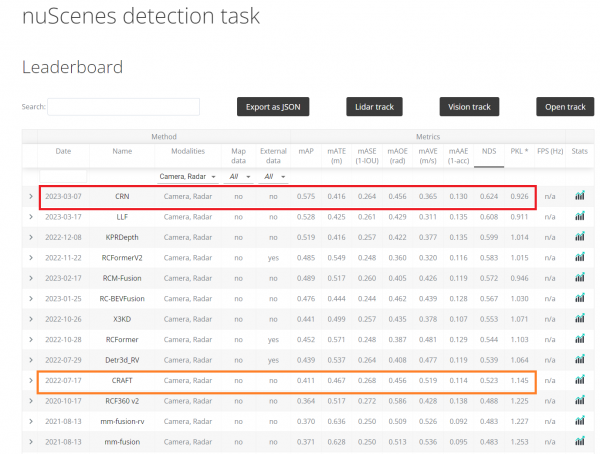Click the mAP value 0.485

pos(306,258)
